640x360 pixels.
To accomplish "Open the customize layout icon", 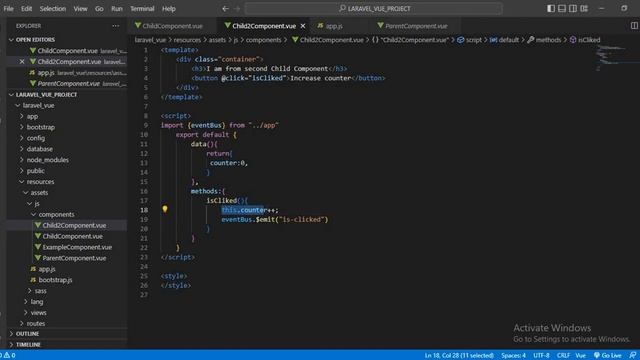I will [x=584, y=9].
